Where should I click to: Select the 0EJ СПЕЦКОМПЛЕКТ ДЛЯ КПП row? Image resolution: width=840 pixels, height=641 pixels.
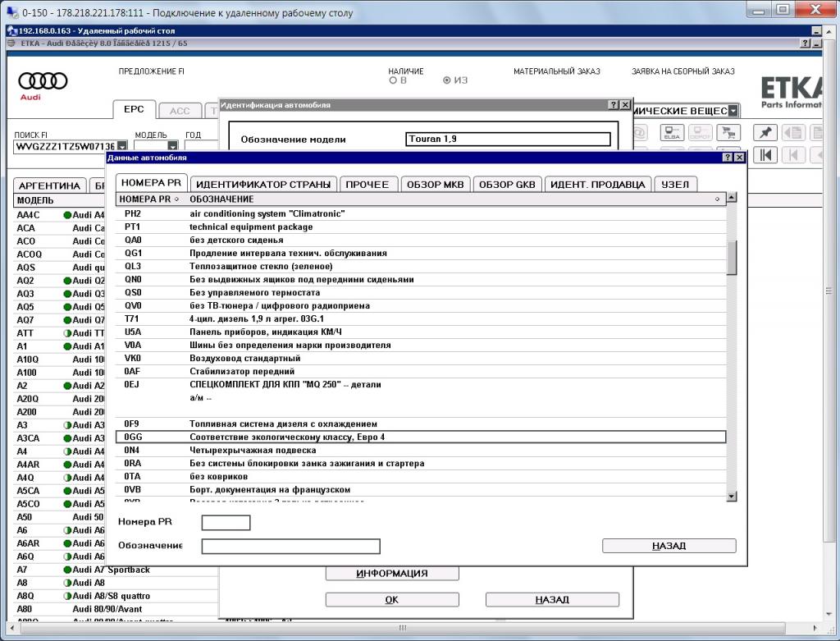coord(421,398)
